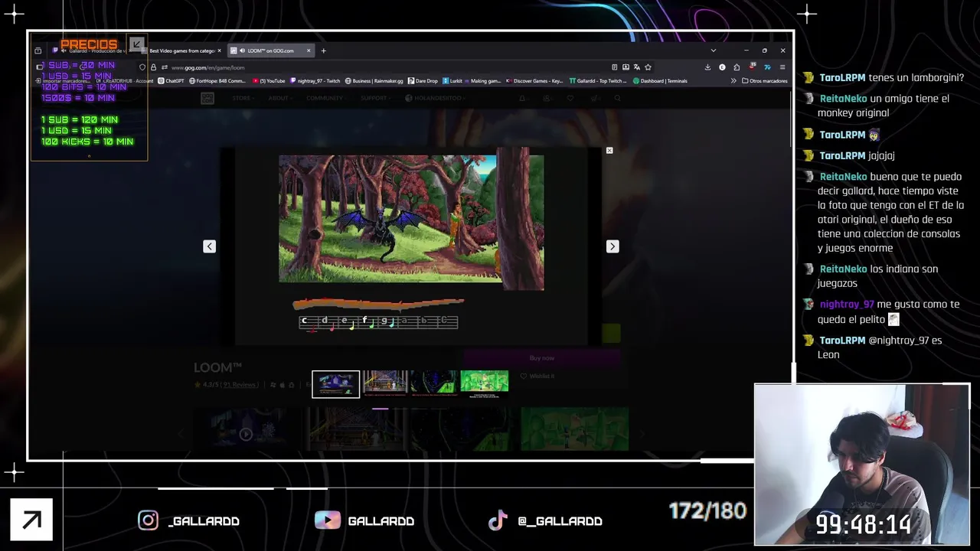Open the HOLANDESITOO account dropdown
Screen dimensions: 980x551
tap(433, 98)
